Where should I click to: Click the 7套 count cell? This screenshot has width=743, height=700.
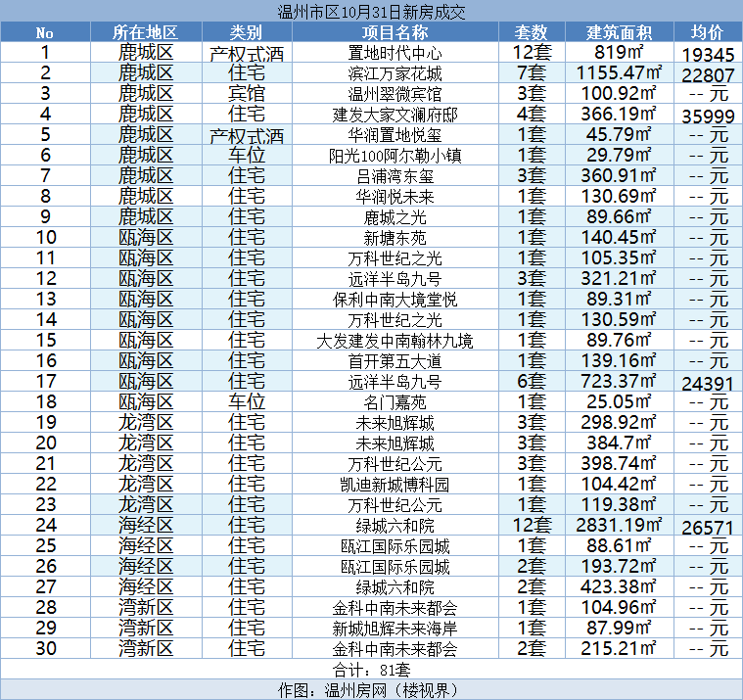(x=532, y=73)
